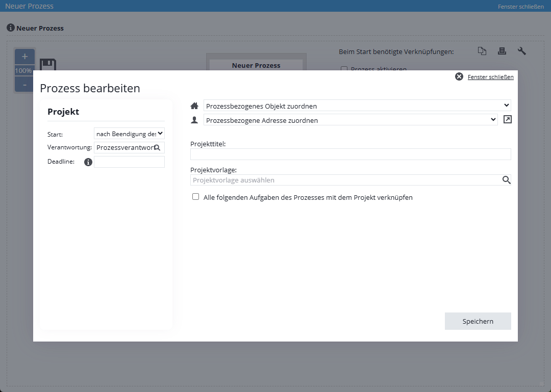Open the Start dropdown
551x392 pixels.
[x=129, y=134]
